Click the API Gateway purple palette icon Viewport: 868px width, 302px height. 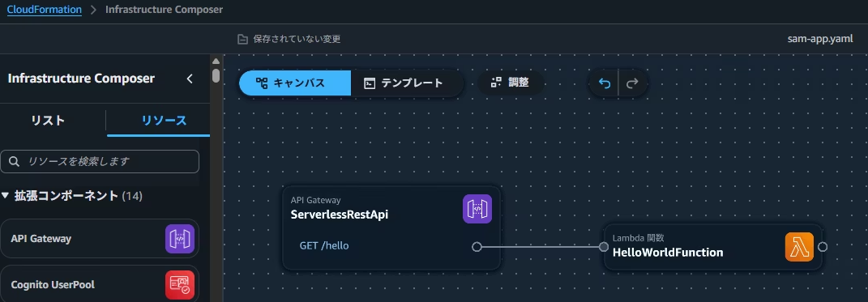point(180,239)
